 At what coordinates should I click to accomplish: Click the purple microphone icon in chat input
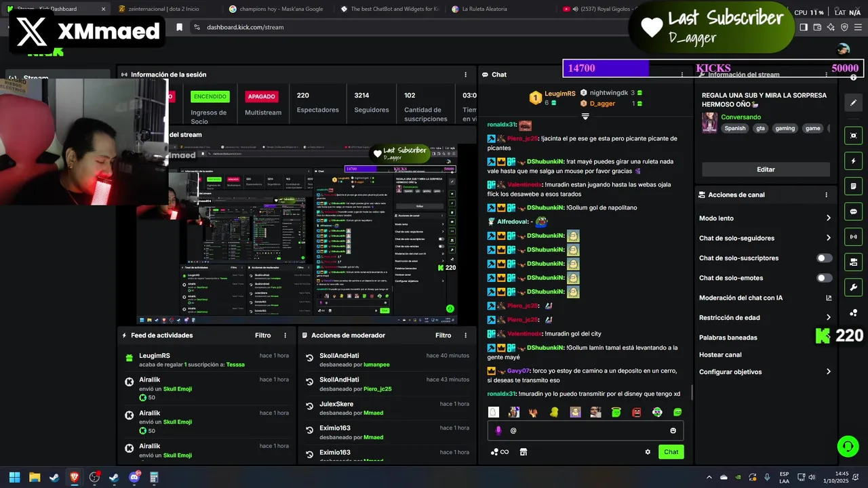tap(498, 430)
